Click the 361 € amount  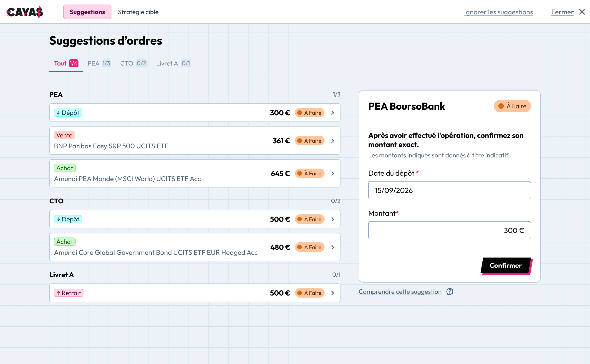(281, 141)
